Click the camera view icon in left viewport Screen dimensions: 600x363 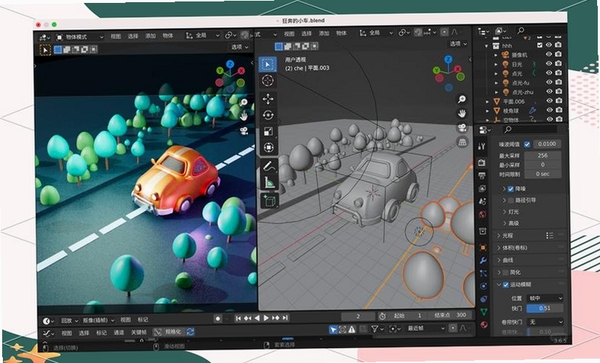coord(243,131)
